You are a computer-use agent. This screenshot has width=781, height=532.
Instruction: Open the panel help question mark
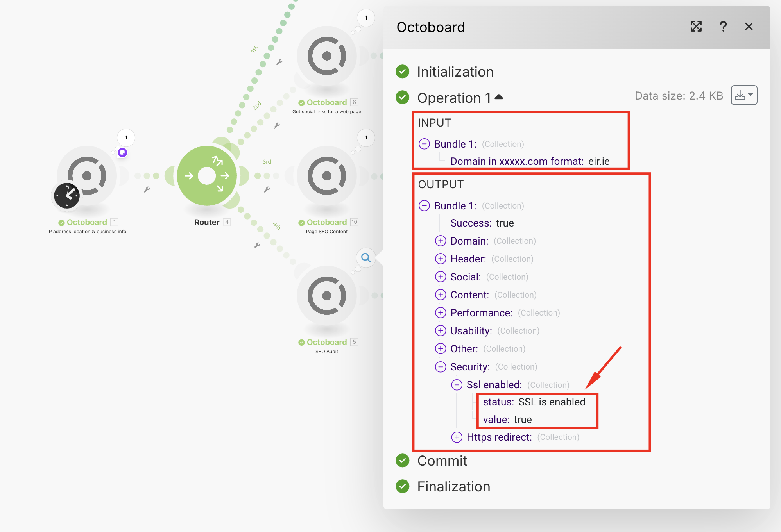point(723,27)
